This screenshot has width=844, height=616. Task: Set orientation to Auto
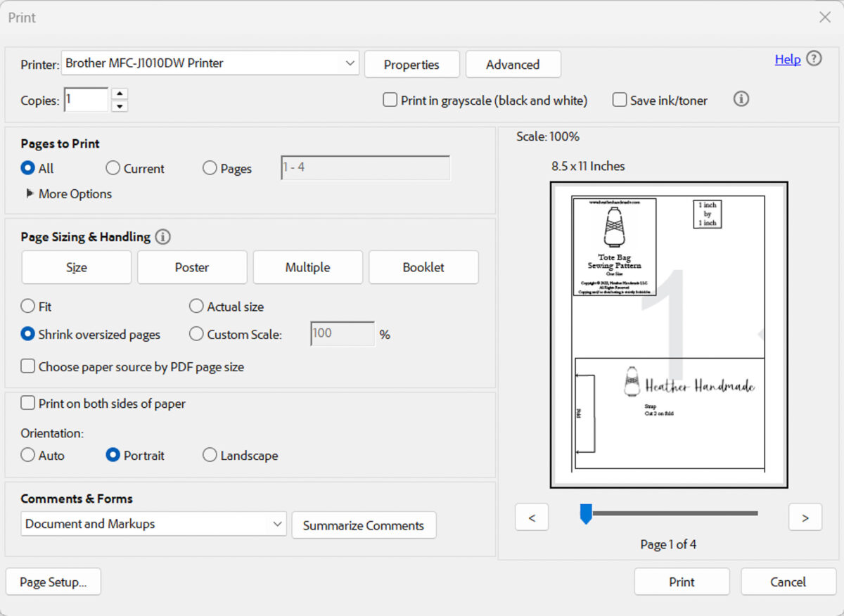coord(27,455)
